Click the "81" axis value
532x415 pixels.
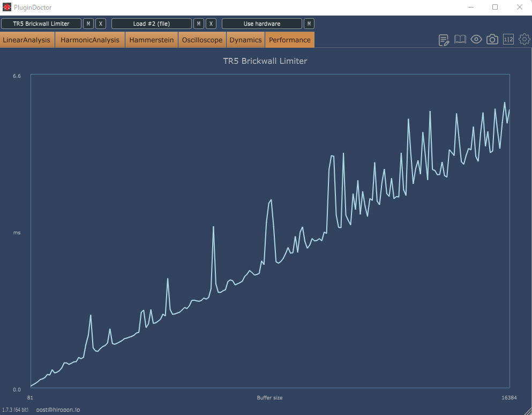[x=30, y=398]
